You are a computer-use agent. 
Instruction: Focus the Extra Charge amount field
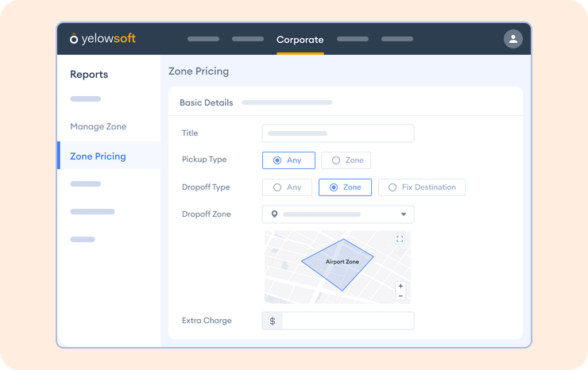click(x=347, y=321)
